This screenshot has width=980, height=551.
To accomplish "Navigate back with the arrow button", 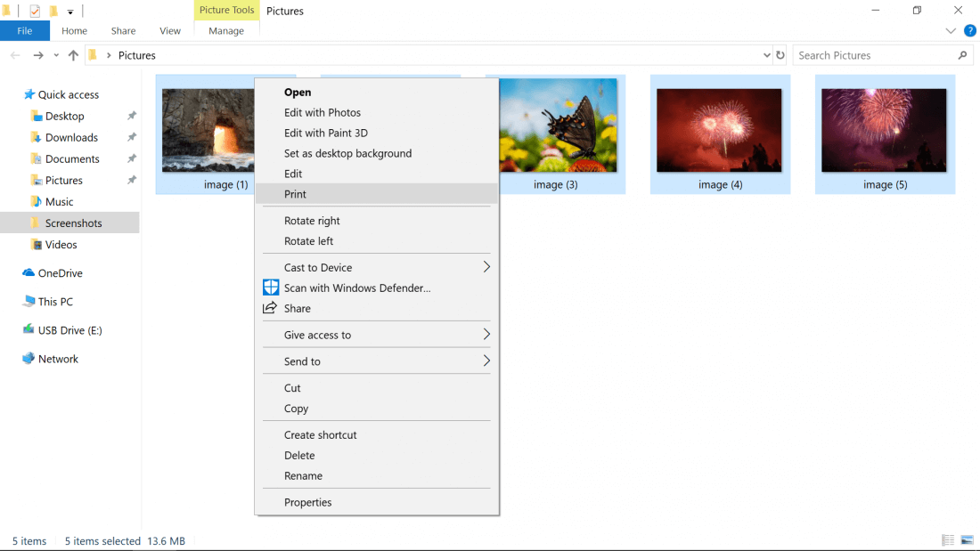I will click(15, 55).
